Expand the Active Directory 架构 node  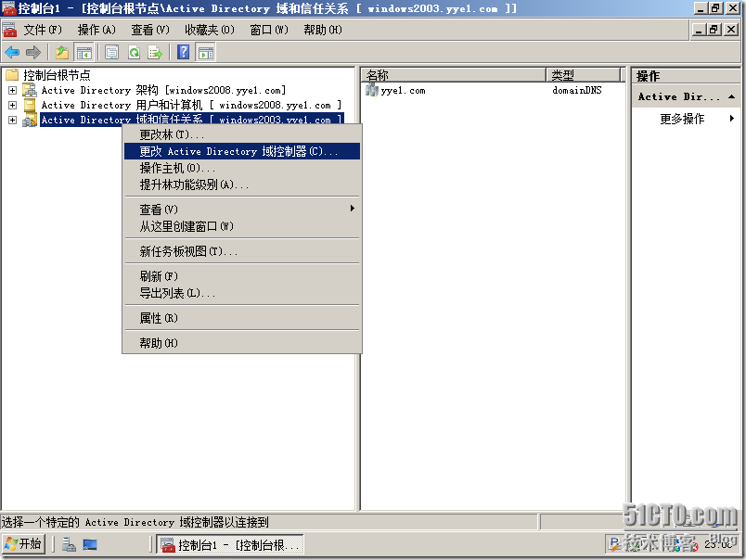(12, 90)
